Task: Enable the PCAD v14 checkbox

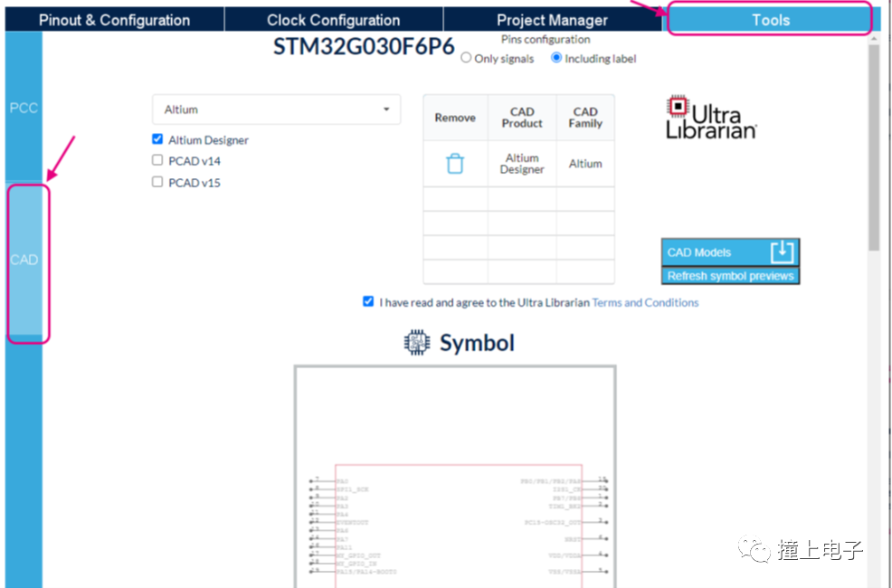Action: (x=157, y=160)
